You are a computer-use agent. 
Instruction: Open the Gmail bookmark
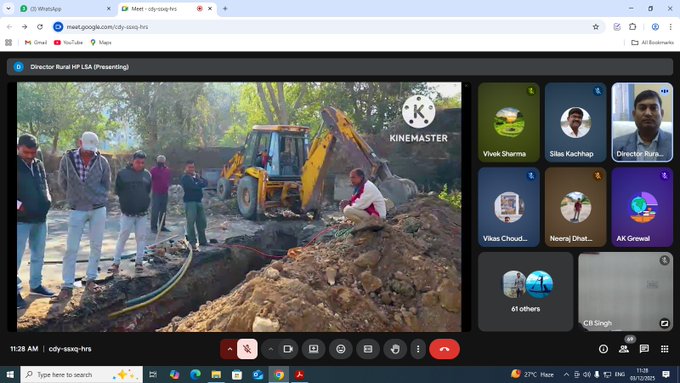click(x=36, y=43)
